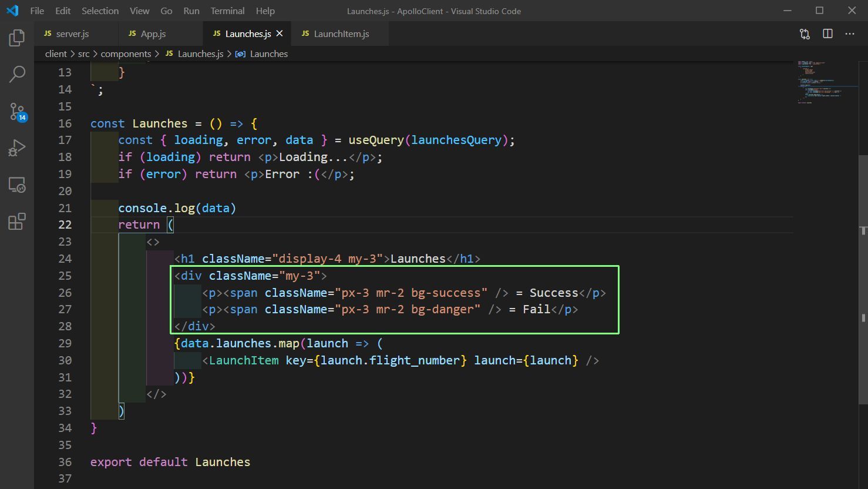Open Remote Explorer view
The height and width of the screenshot is (489, 868).
click(17, 185)
